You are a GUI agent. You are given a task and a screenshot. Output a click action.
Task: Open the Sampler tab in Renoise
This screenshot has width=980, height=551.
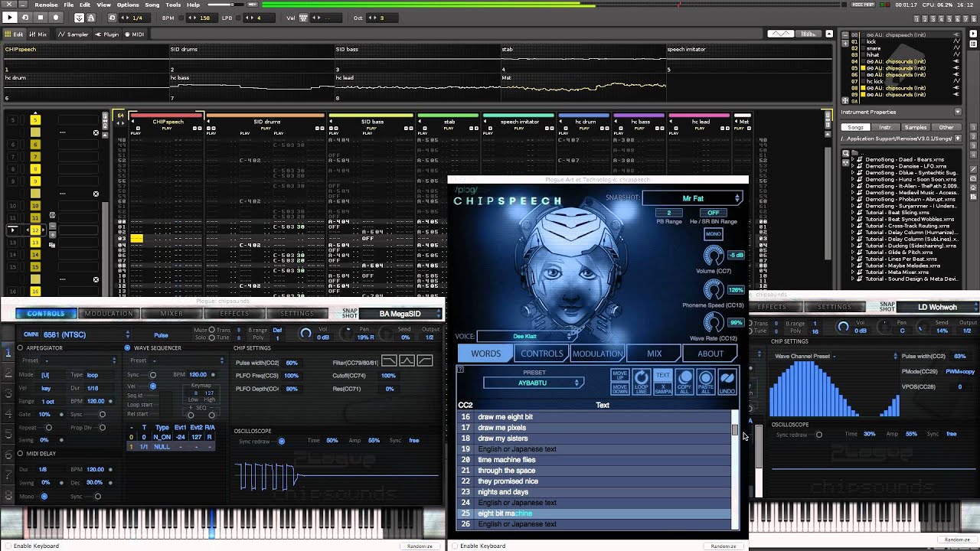(x=74, y=34)
